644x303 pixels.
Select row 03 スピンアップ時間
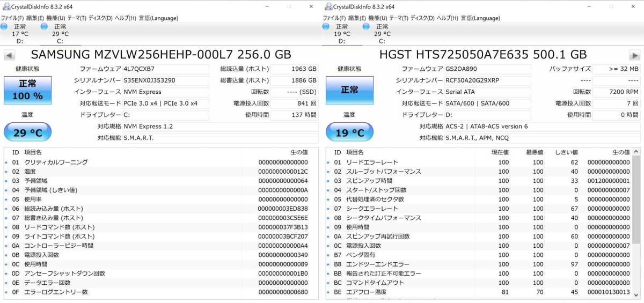click(x=479, y=181)
